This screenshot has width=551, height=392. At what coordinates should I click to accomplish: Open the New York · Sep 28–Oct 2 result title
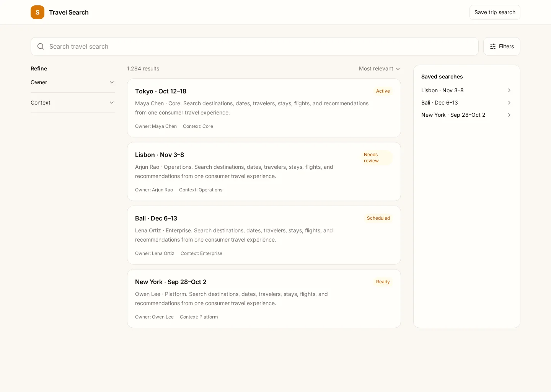tap(171, 282)
